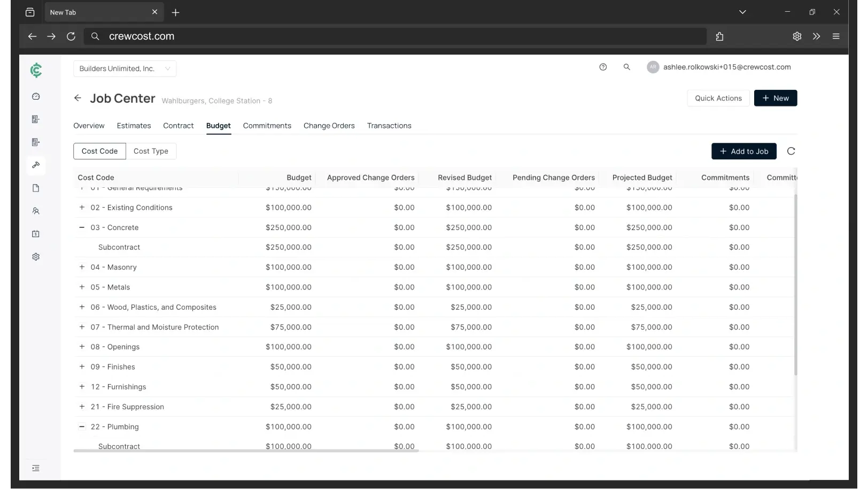Click the hammer jobs icon in sidebar
This screenshot has height=489, width=868.
tap(36, 165)
